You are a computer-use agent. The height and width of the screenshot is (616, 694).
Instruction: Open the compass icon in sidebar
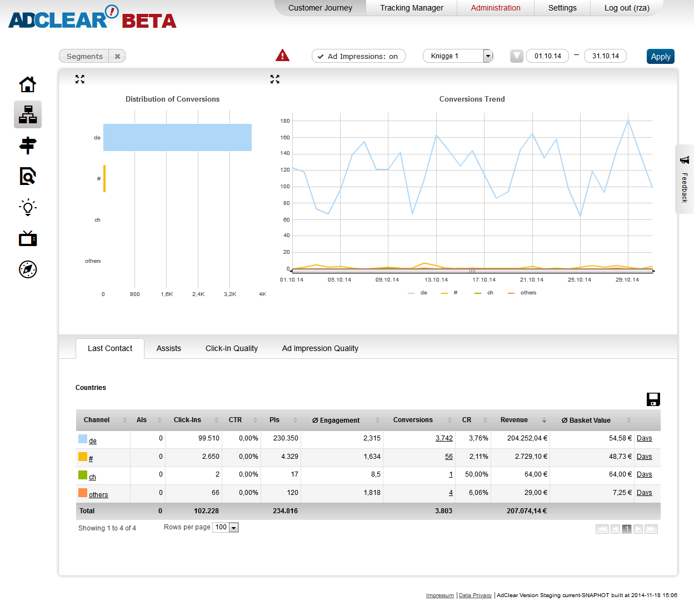pyautogui.click(x=28, y=269)
